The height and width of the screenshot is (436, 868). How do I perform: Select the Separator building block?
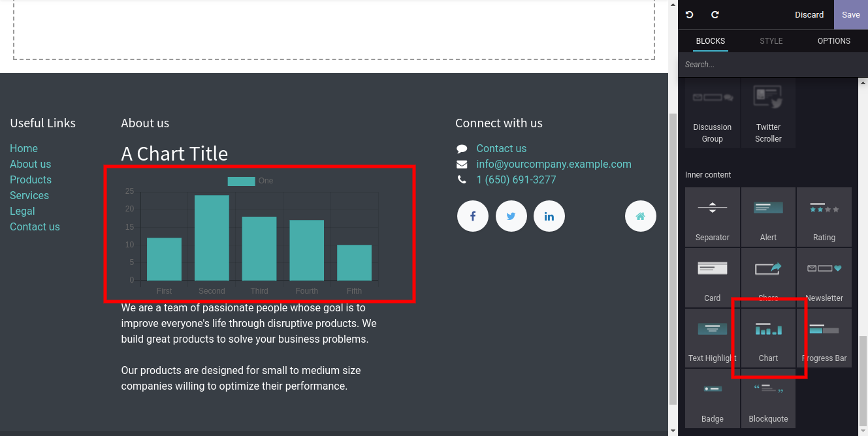712,217
